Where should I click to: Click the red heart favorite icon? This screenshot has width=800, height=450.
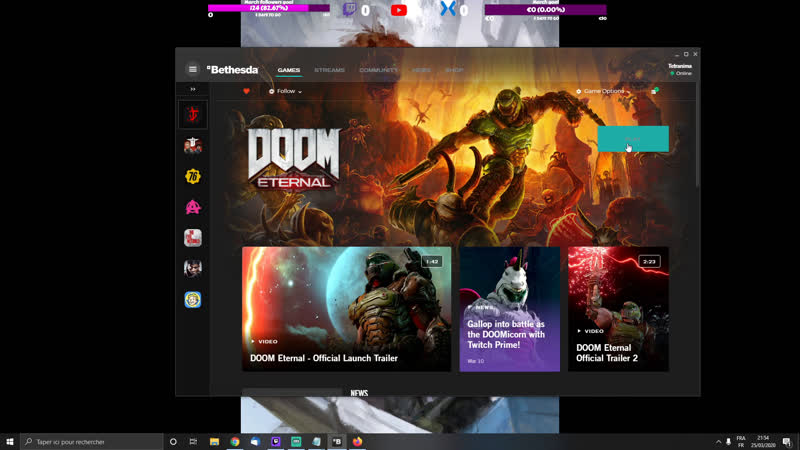[246, 91]
